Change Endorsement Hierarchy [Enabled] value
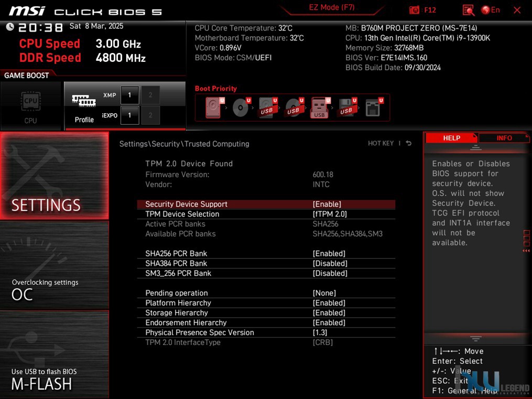Image resolution: width=532 pixels, height=399 pixels. (329, 322)
